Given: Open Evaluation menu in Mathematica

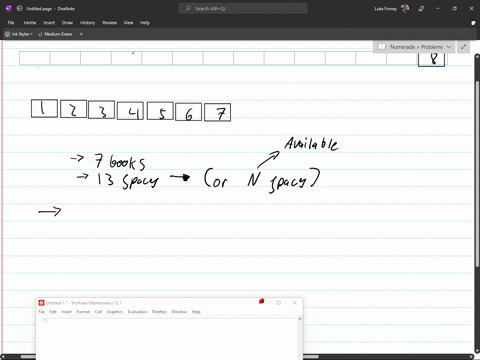Looking at the screenshot, I should tap(137, 312).
